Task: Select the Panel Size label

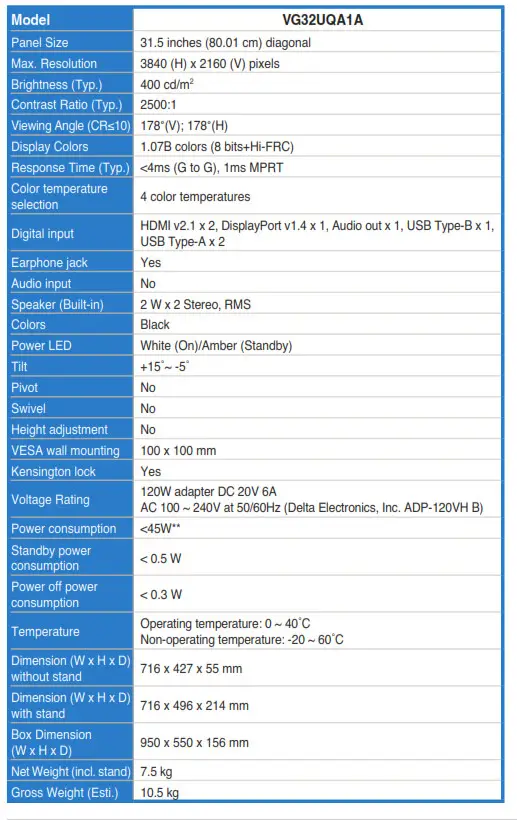Action: (x=40, y=43)
